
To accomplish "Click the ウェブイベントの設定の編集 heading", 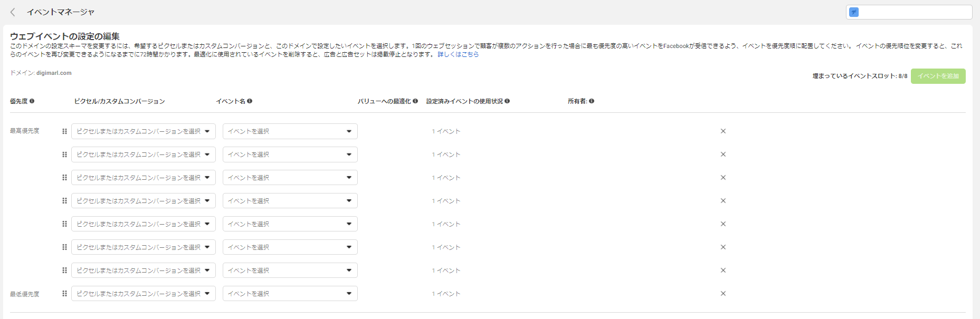I will tap(65, 36).
